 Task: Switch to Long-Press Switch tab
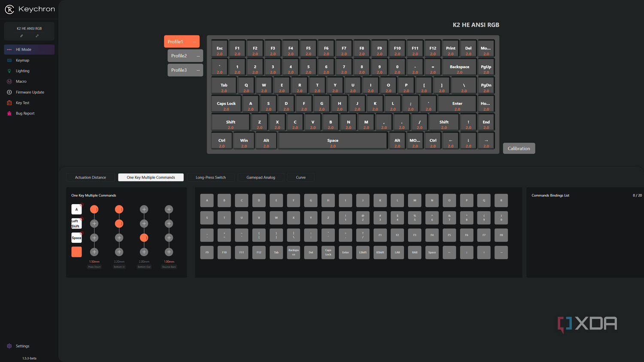click(211, 177)
